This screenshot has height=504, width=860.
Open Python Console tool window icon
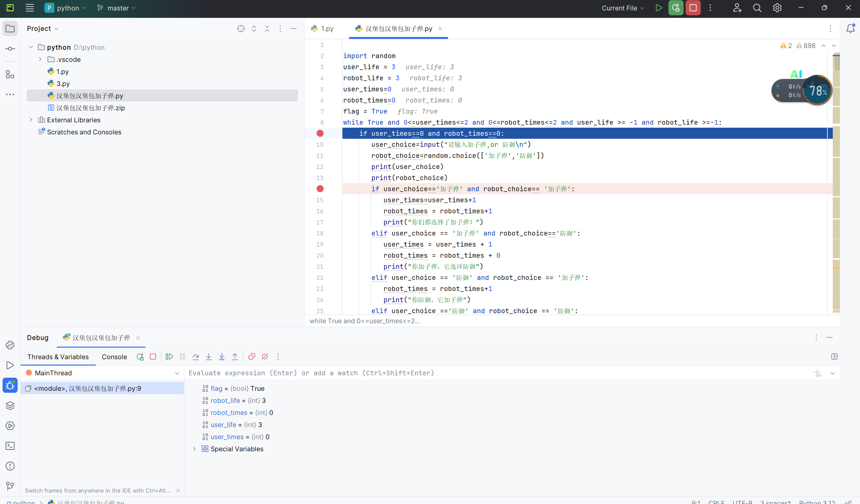click(x=10, y=345)
